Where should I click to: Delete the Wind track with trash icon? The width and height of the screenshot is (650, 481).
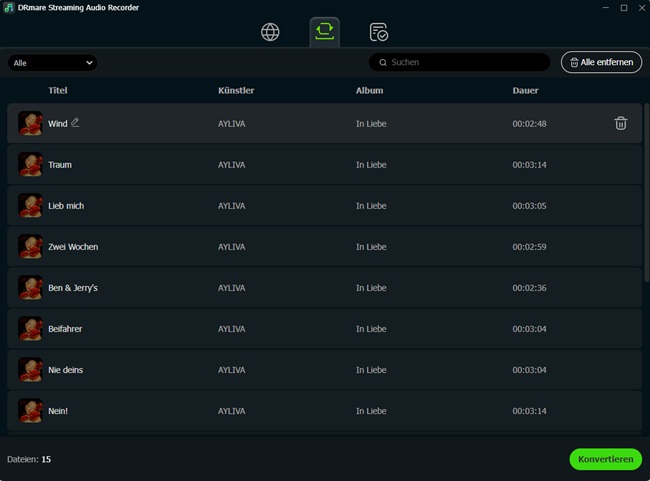click(x=620, y=124)
